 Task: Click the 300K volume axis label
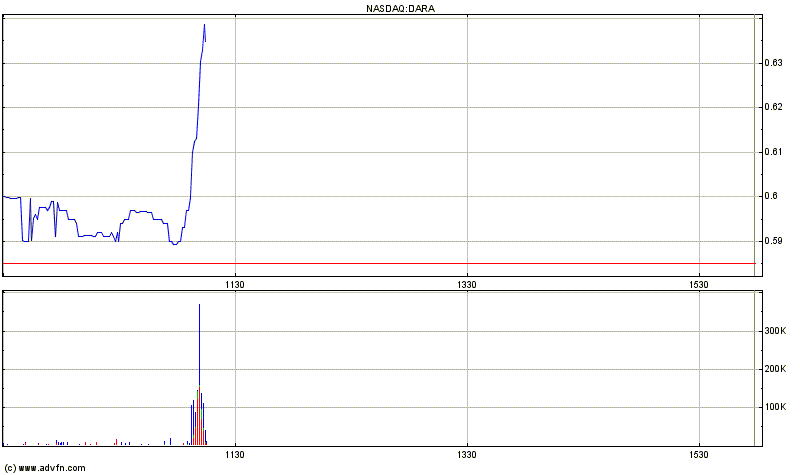(x=774, y=330)
